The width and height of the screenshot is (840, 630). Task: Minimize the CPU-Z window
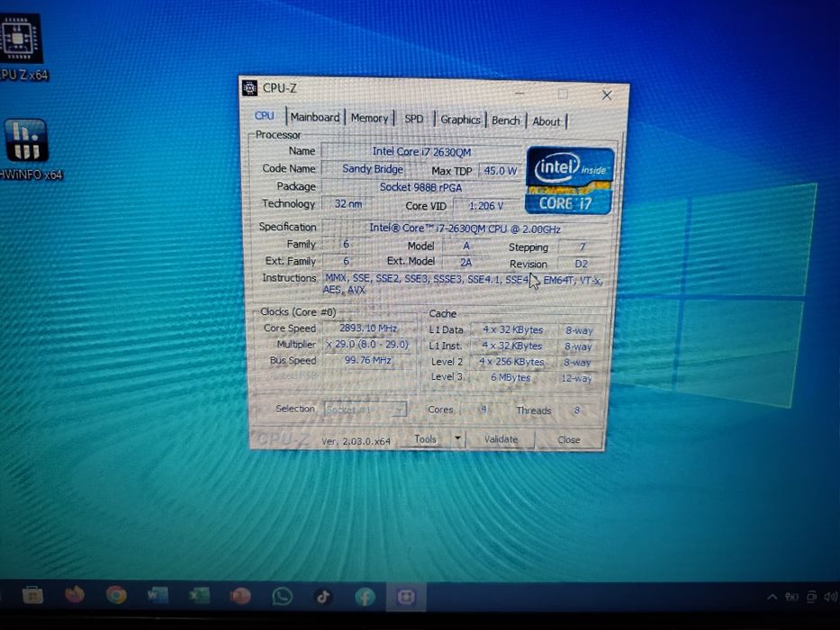(x=519, y=94)
